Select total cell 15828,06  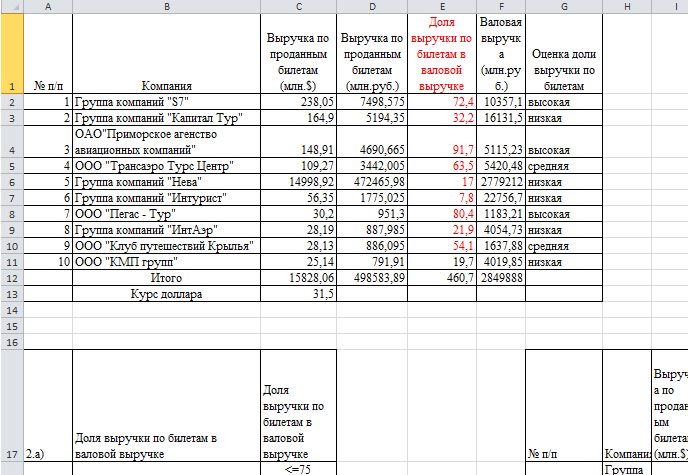(x=299, y=278)
